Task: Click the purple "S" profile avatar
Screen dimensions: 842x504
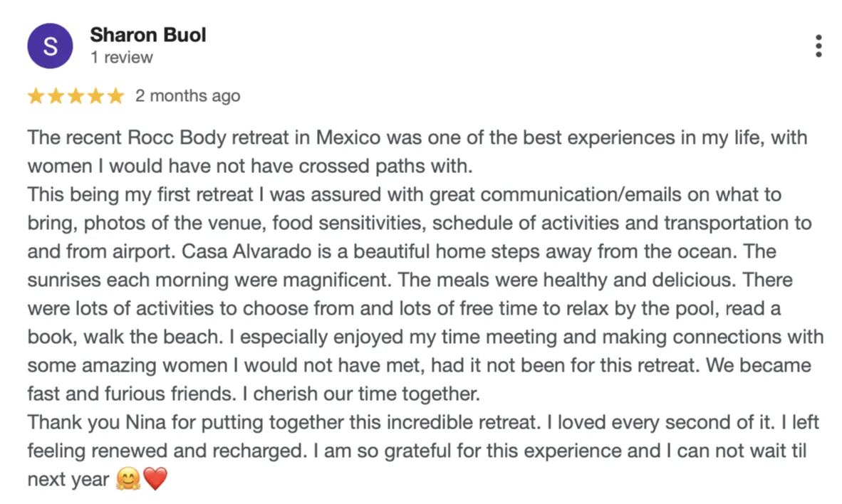Action: 49,46
